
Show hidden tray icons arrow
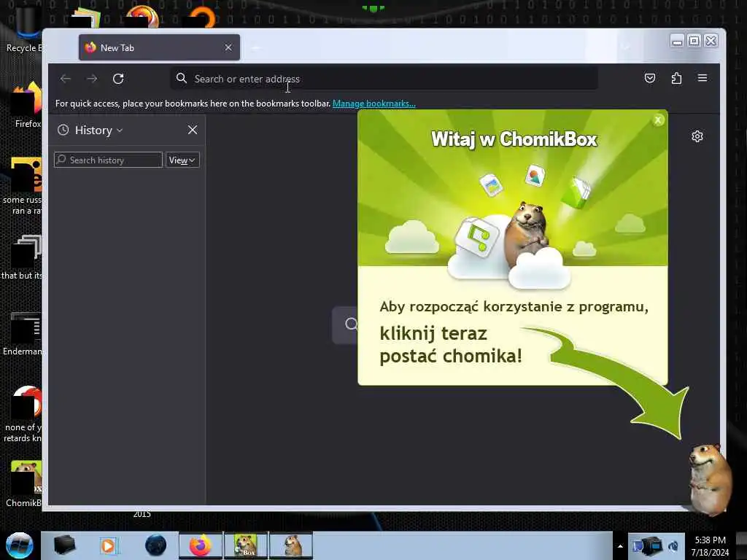620,546
